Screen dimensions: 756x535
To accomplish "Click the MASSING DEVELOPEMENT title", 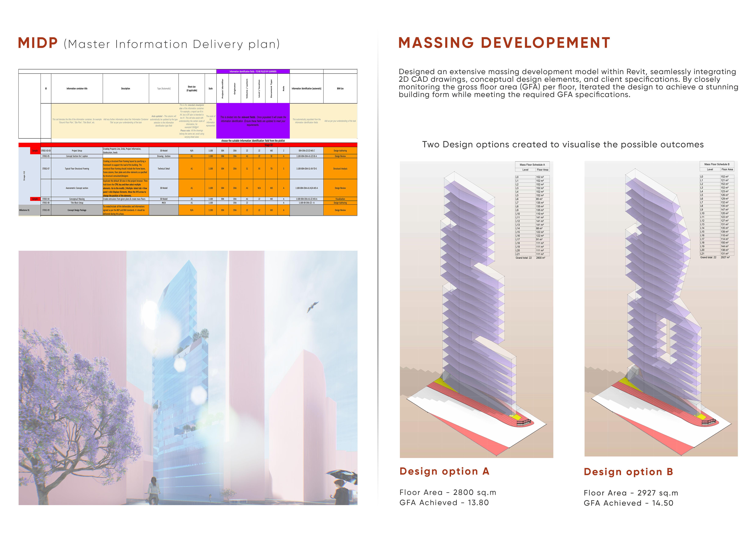I will pyautogui.click(x=504, y=43).
